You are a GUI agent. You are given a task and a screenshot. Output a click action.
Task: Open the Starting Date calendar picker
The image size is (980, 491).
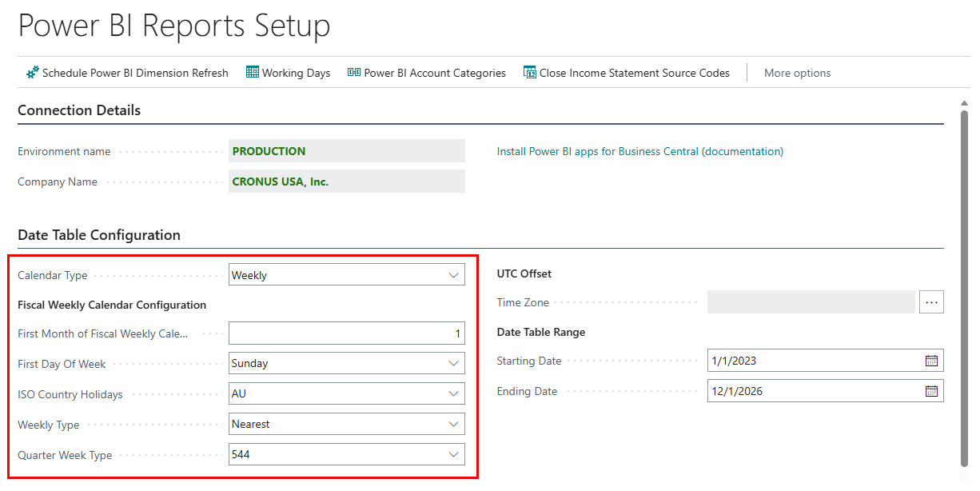tap(931, 361)
